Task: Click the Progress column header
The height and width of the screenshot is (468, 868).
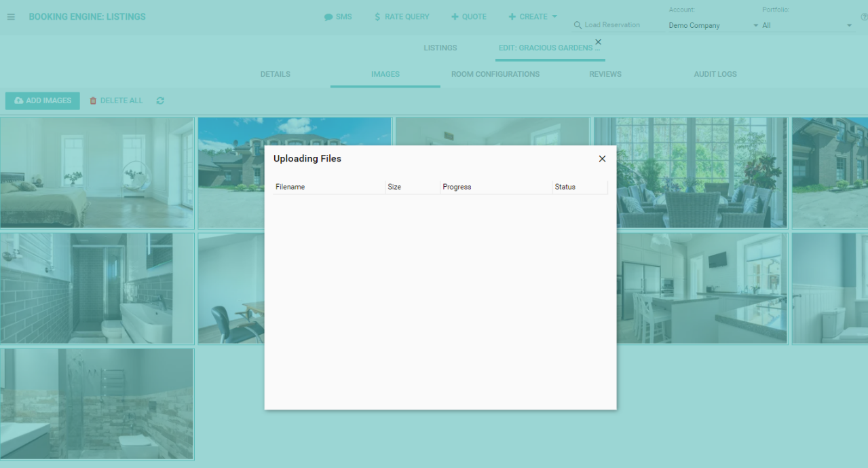Action: [457, 187]
